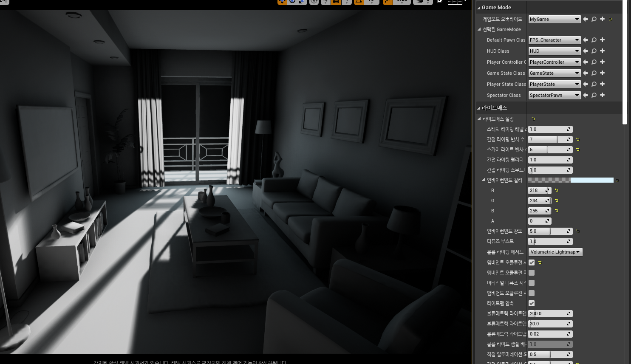Reset the R color channel value
Screen dimensions: 631x364
557,190
